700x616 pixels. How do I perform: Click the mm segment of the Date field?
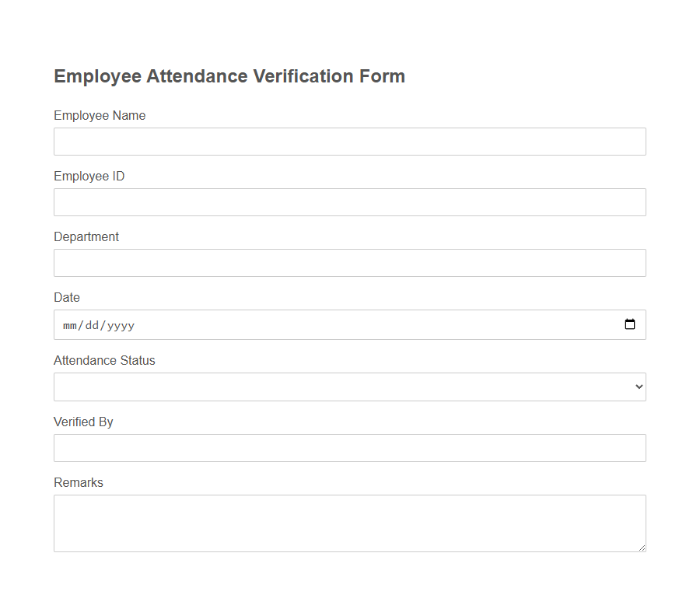[x=69, y=325]
